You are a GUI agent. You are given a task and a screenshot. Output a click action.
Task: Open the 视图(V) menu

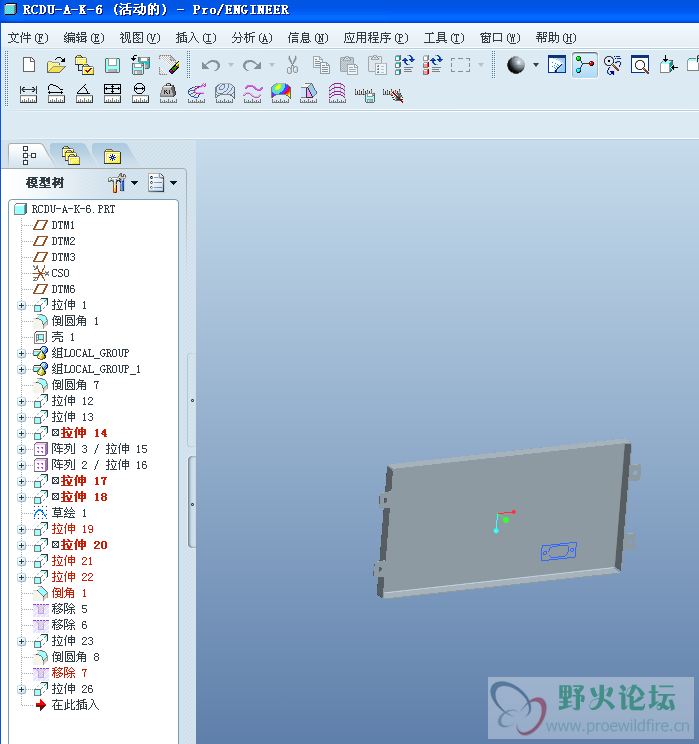tap(140, 37)
